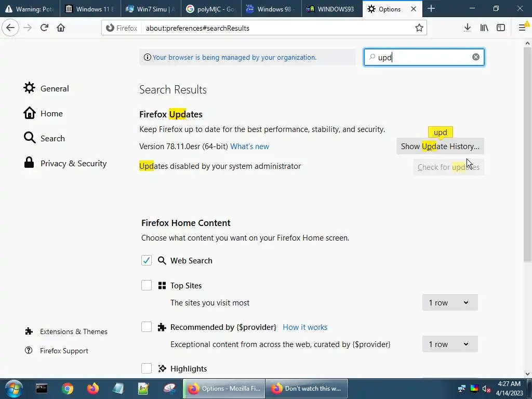This screenshot has width=532, height=399.
Task: Go back with the browser back arrow
Action: [x=10, y=28]
